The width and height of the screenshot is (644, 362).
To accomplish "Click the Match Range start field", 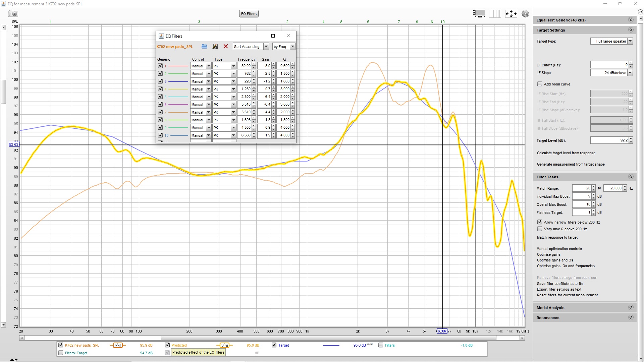I will click(x=582, y=188).
